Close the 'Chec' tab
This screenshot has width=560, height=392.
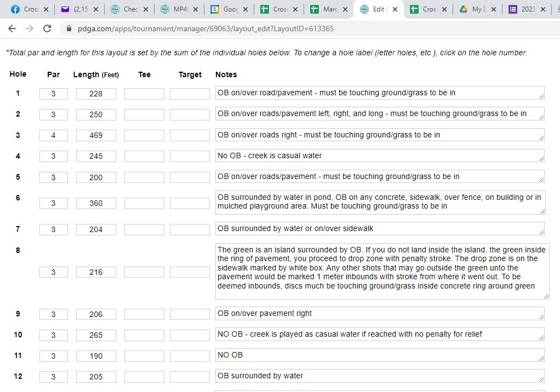146,9
